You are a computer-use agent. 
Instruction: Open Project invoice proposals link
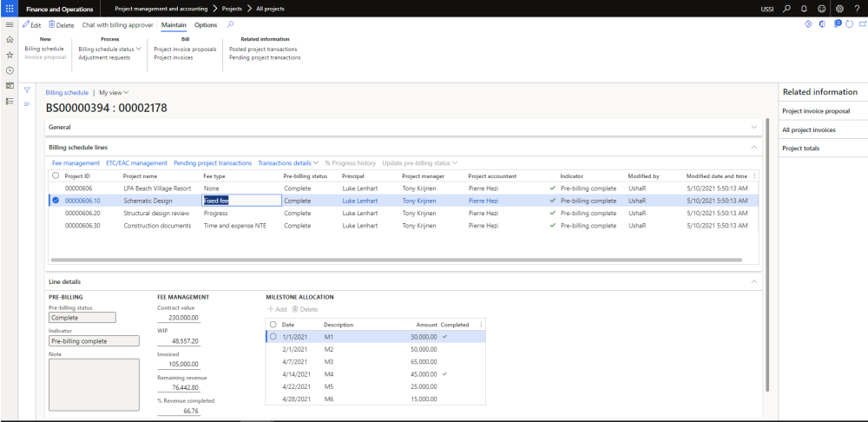click(x=185, y=49)
